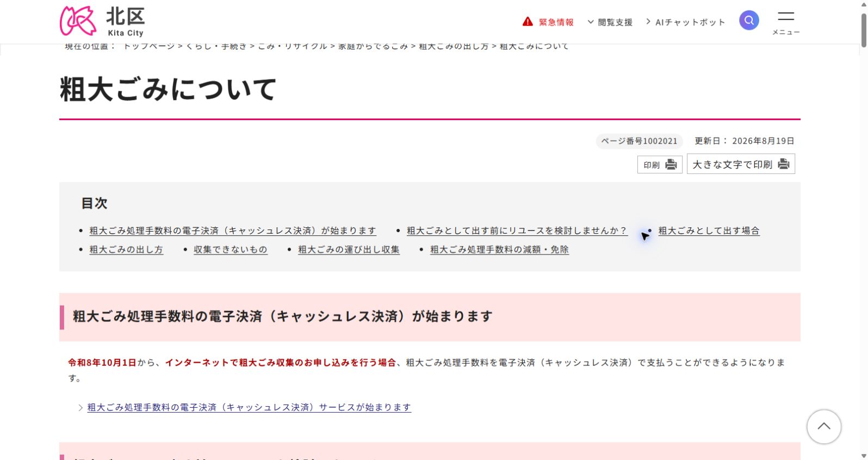Click the red インターネットで粗大ごみ収集のお申し込みを行う場合 text

(x=281, y=363)
